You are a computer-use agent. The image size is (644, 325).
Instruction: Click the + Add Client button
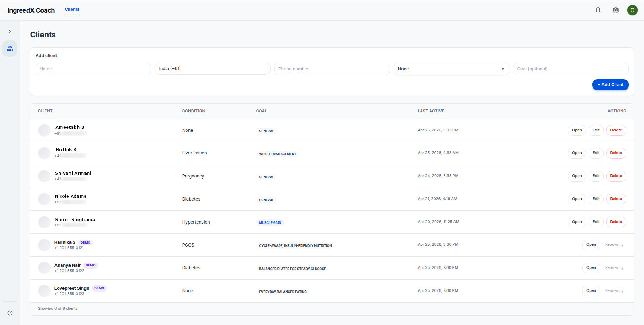pos(610,85)
